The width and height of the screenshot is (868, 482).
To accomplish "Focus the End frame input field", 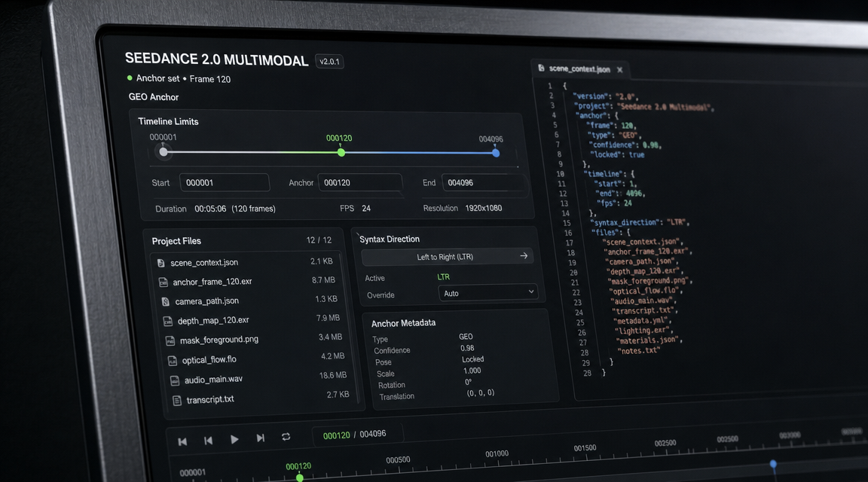I will click(x=483, y=182).
